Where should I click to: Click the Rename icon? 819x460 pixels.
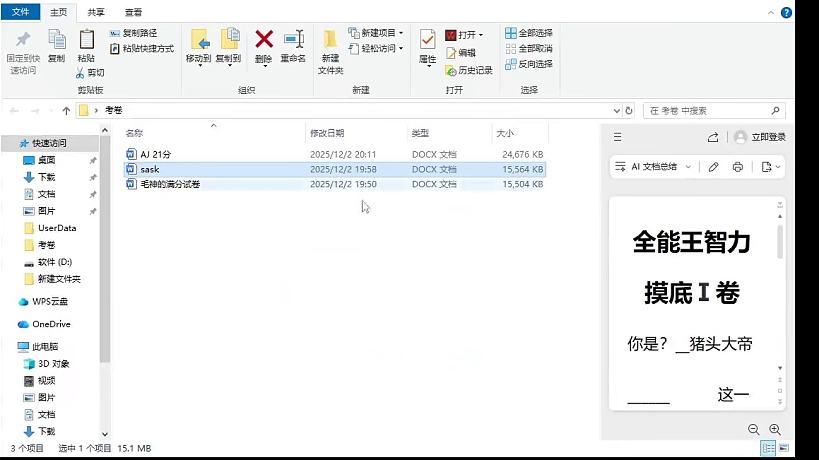(x=294, y=39)
